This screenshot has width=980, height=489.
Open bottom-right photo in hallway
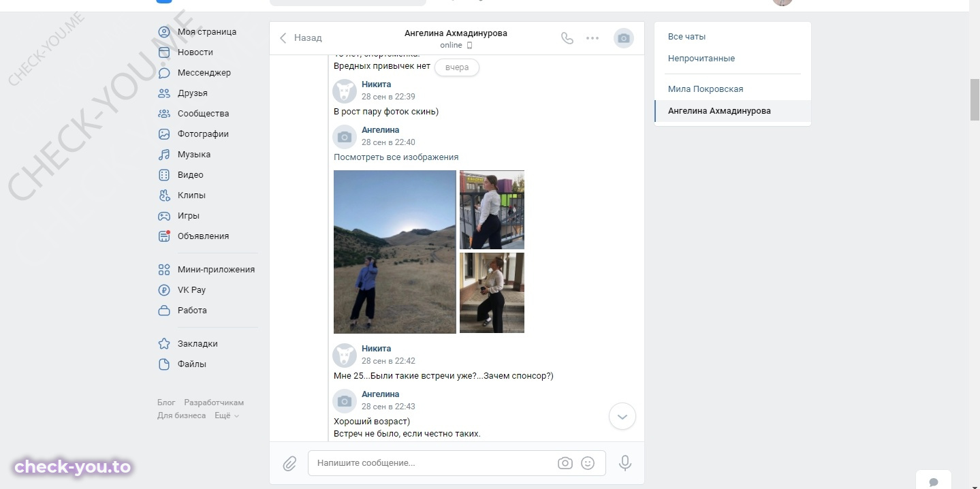pos(492,293)
